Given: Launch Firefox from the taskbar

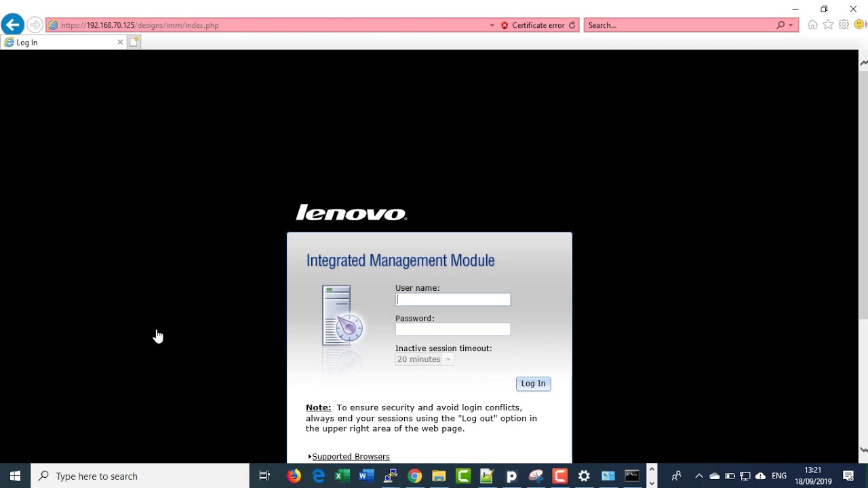Looking at the screenshot, I should click(294, 476).
